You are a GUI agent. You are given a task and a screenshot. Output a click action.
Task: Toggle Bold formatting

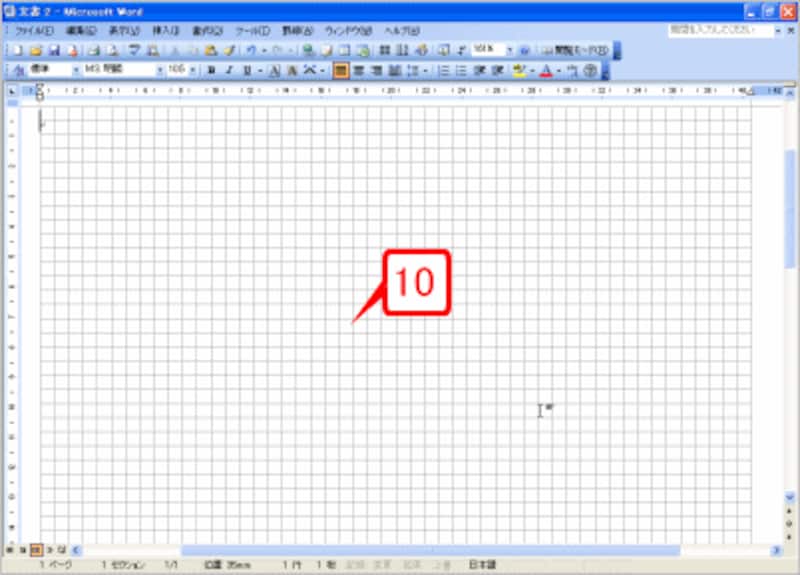pos(211,71)
